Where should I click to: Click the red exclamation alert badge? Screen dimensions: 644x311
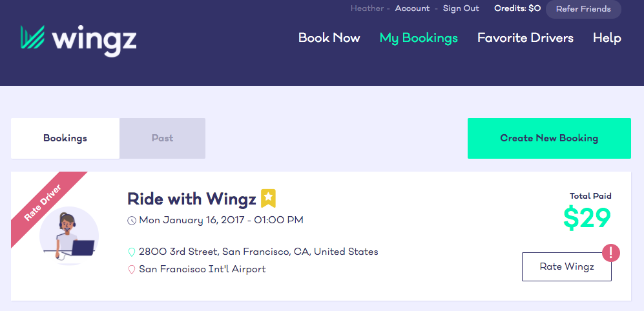click(610, 253)
